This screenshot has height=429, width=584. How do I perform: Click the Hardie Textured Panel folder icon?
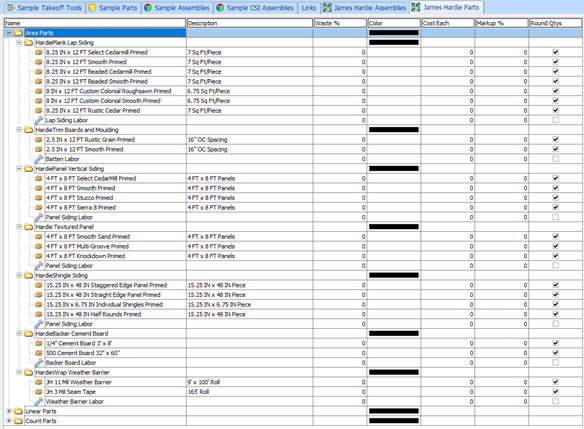point(29,227)
